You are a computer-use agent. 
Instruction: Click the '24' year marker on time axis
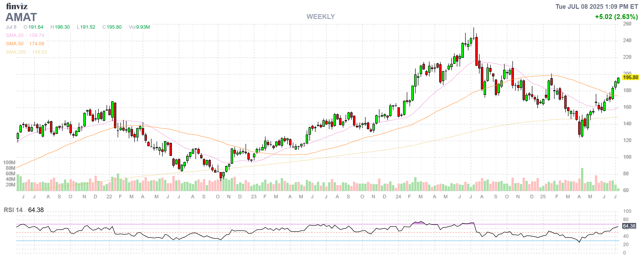tap(398, 197)
